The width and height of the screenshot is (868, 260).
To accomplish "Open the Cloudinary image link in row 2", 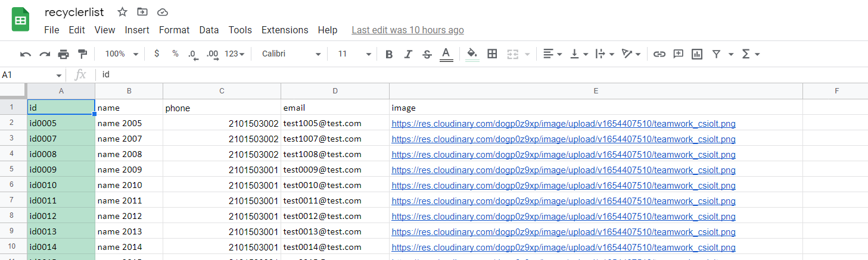I will (563, 124).
